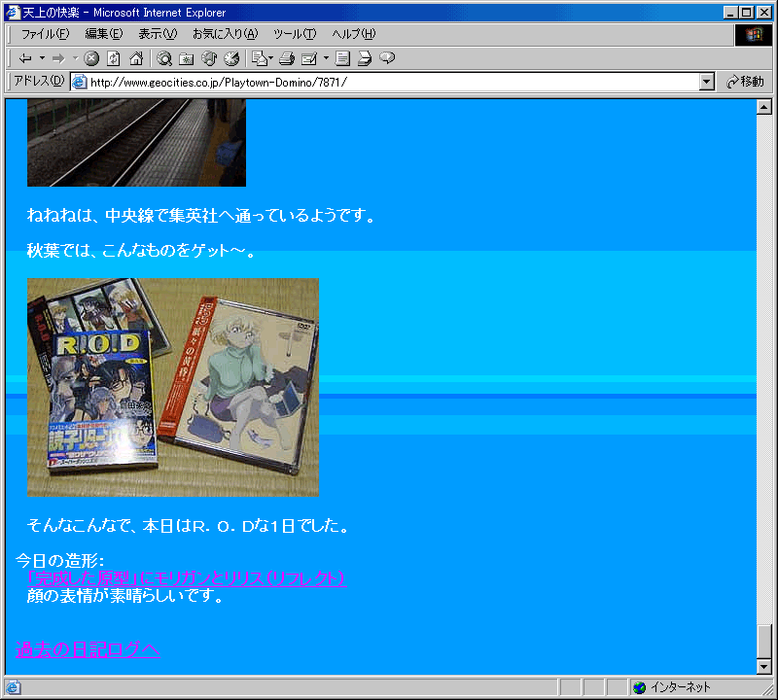This screenshot has width=778, height=700.
Task: Open the Favorites folder icon
Action: point(187,58)
